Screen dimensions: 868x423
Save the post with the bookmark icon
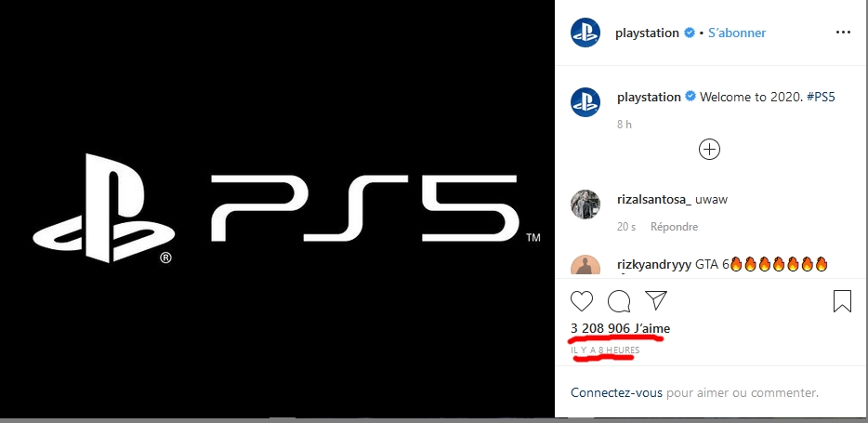pos(842,301)
